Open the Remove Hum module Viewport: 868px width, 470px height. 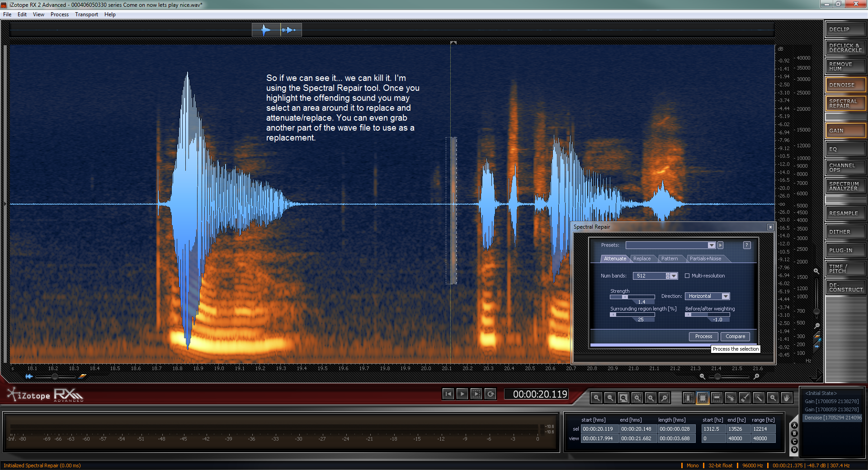tap(845, 66)
